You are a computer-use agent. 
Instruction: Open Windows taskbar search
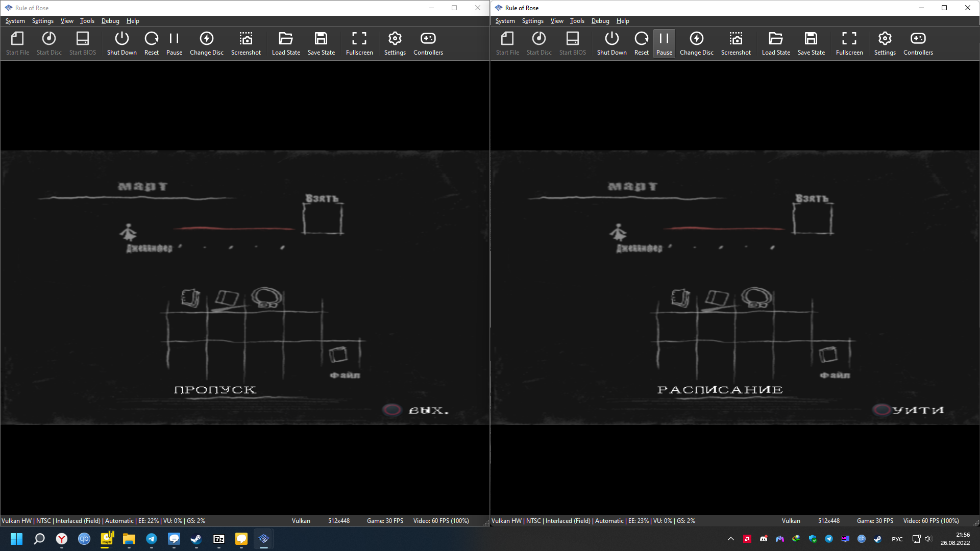(x=39, y=539)
